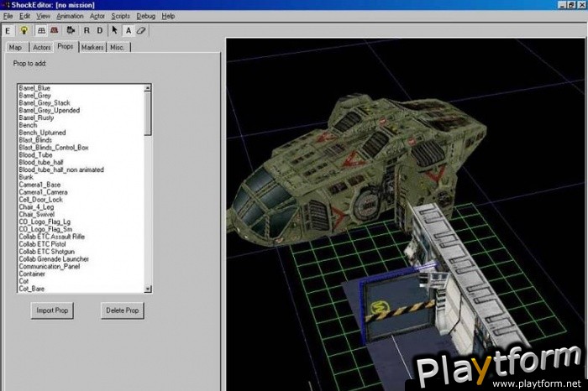Click the camera toolbar icon
This screenshot has width=588, height=391.
(x=71, y=31)
